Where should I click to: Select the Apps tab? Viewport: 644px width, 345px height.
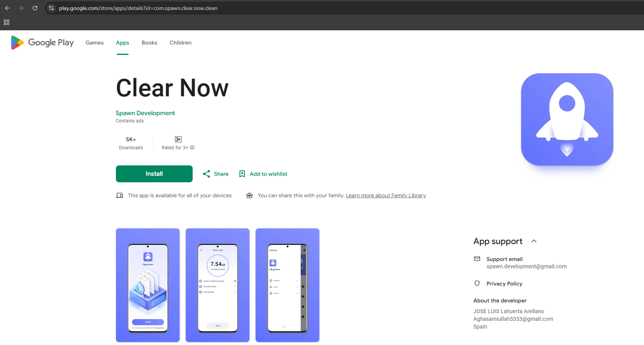[122, 43]
